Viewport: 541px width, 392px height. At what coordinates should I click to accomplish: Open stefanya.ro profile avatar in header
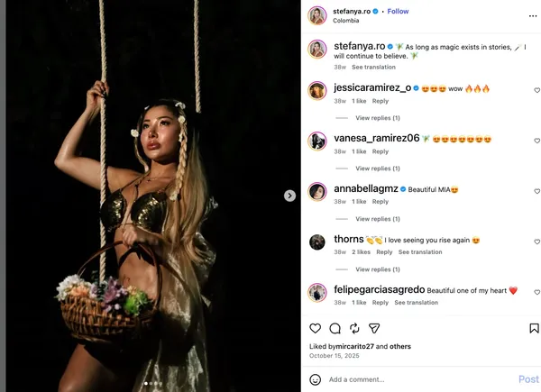pos(317,15)
